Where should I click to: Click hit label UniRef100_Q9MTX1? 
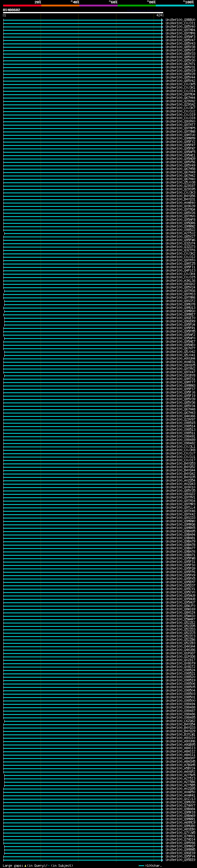(x=180, y=379)
